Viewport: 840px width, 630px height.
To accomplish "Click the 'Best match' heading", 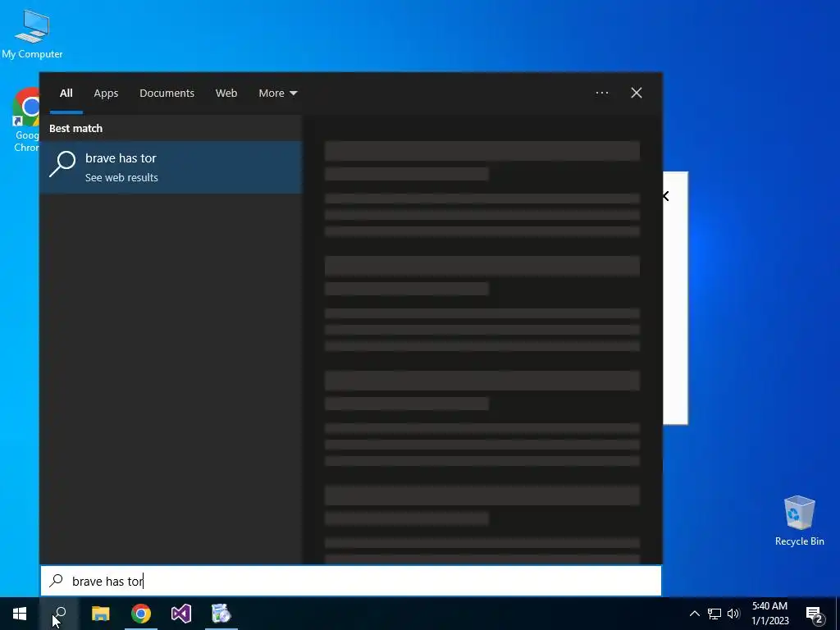I will [x=75, y=129].
